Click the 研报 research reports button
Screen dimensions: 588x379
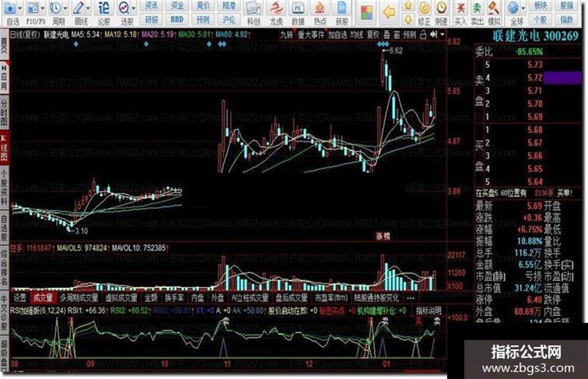click(151, 19)
